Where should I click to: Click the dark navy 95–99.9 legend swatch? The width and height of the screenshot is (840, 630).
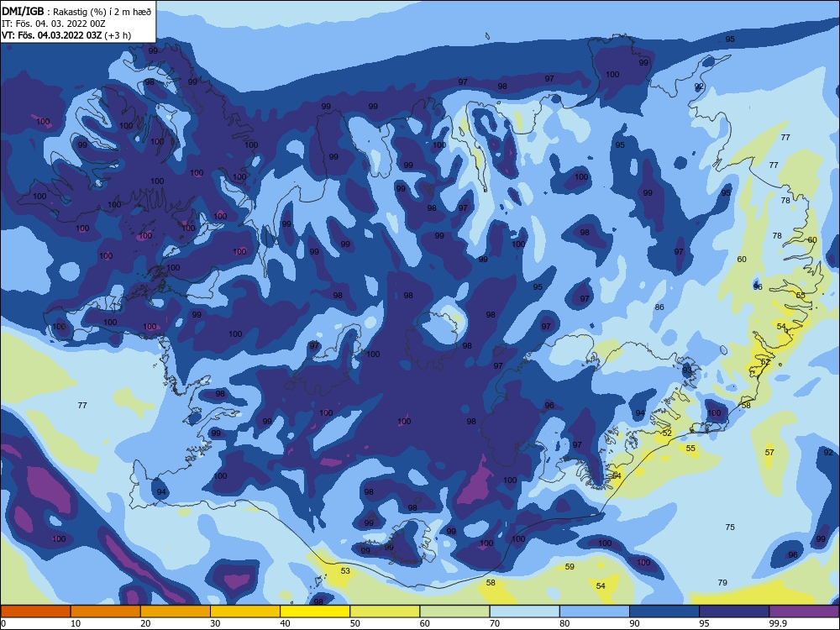click(734, 612)
